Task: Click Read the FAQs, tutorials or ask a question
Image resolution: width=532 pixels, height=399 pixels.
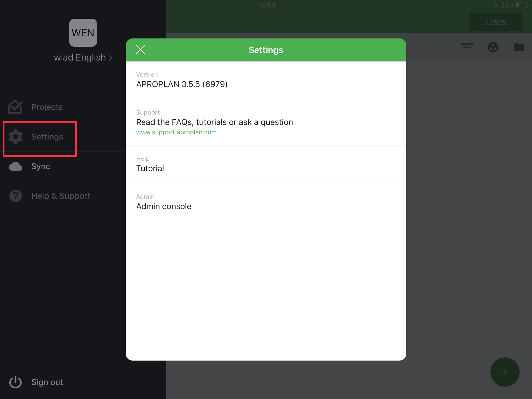Action: (x=215, y=122)
